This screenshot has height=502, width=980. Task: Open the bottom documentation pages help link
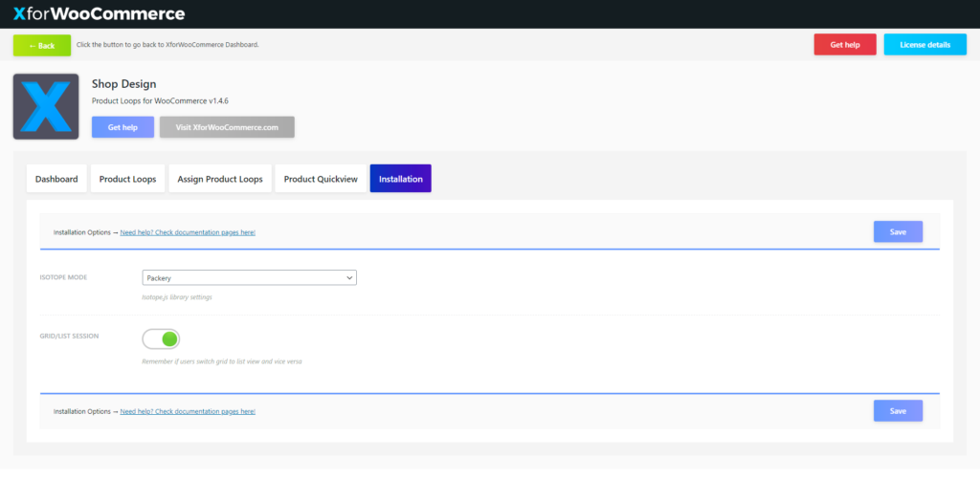coord(188,411)
